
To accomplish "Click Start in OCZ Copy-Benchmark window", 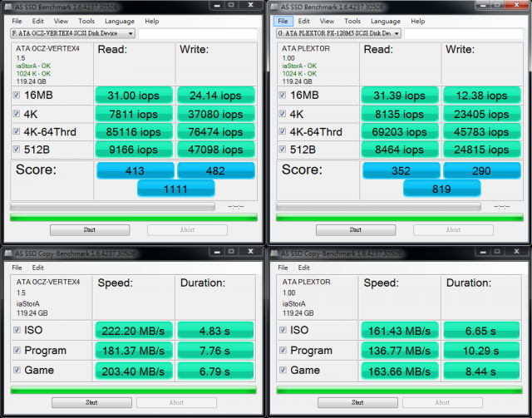I will [x=91, y=402].
